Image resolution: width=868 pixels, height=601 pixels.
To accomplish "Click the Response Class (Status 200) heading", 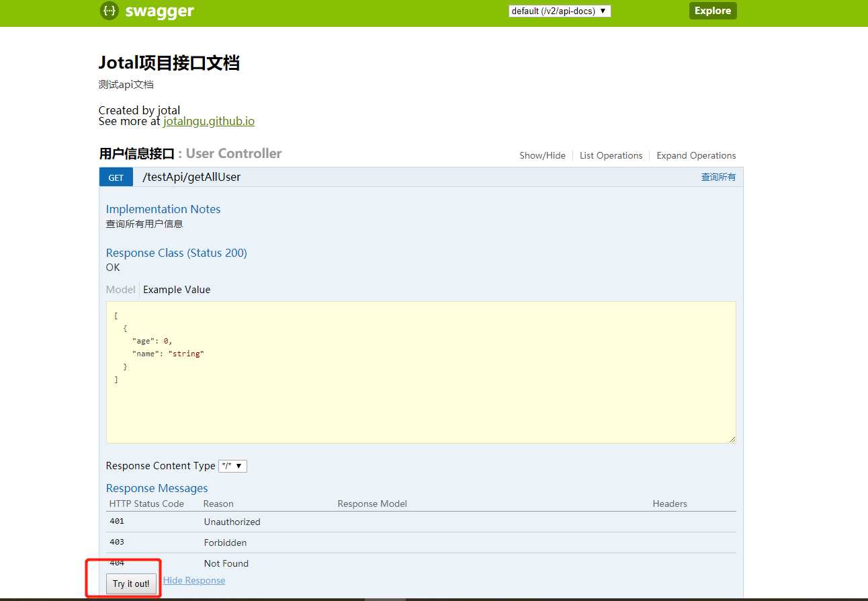I will click(x=177, y=253).
